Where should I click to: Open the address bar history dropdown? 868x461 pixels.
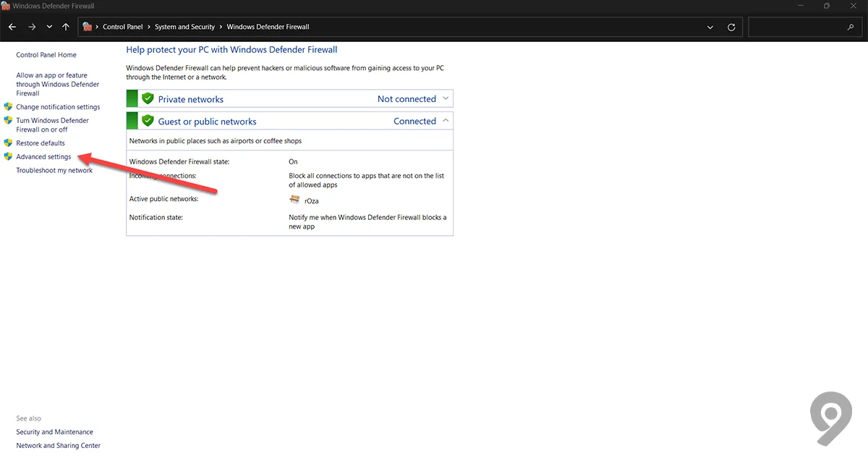(710, 28)
